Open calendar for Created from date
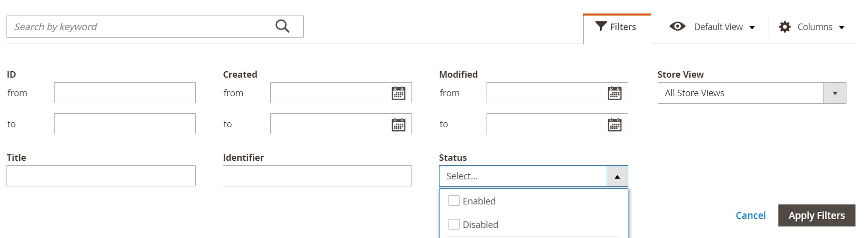This screenshot has width=868, height=238. click(398, 93)
